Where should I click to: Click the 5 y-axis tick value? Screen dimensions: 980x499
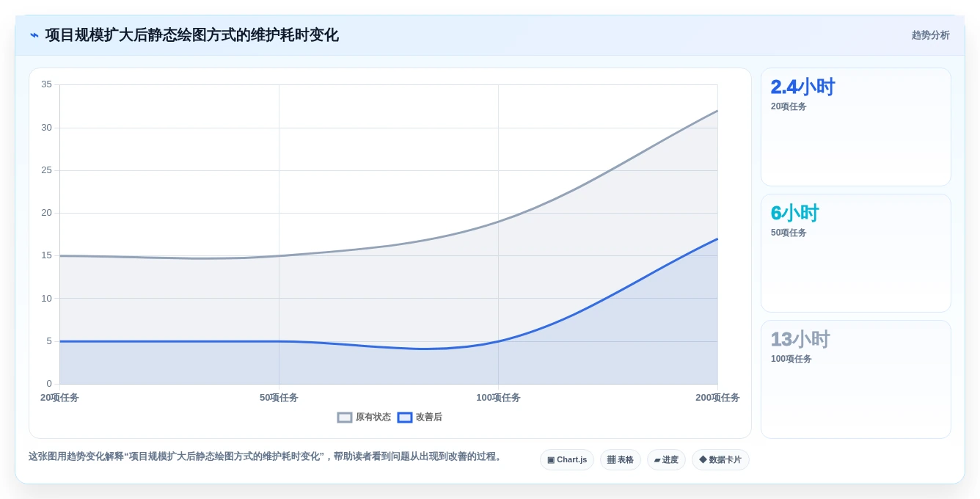pos(49,341)
